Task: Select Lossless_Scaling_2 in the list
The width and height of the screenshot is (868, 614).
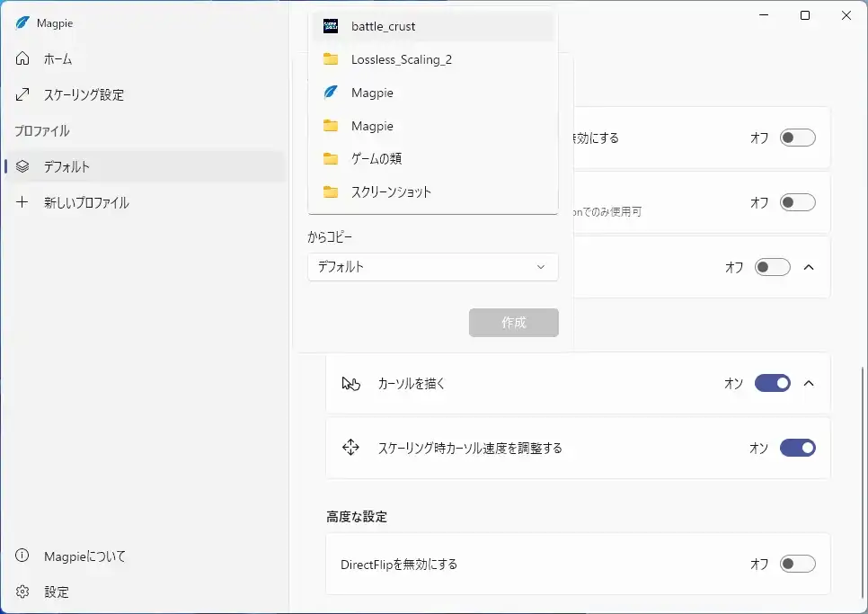Action: click(x=401, y=60)
